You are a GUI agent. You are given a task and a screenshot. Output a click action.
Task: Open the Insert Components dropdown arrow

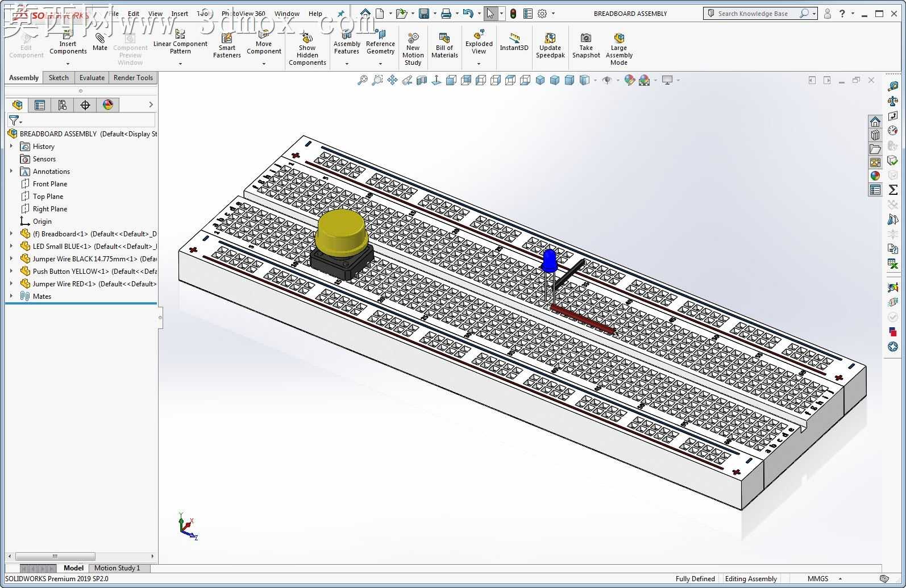(68, 64)
